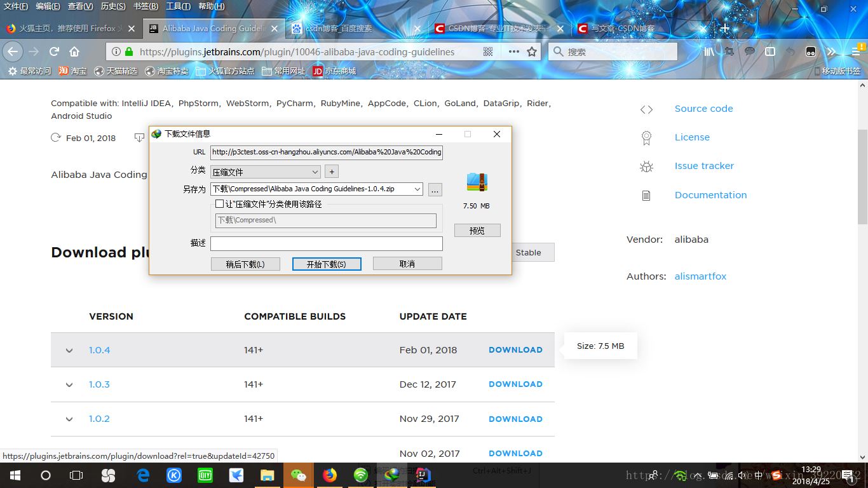The width and height of the screenshot is (868, 488).
Task: Open the page actions three-dot menu
Action: point(514,51)
